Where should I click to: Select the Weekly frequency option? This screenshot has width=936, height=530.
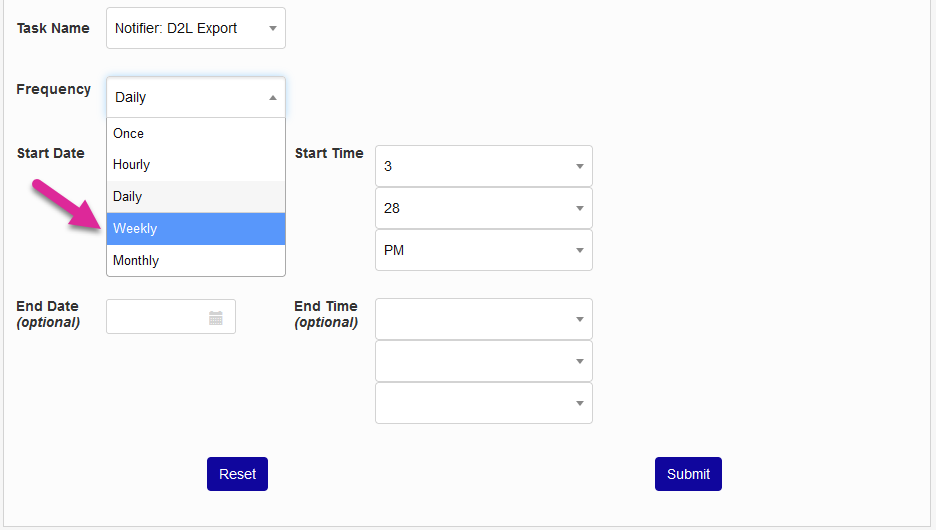[x=196, y=229]
